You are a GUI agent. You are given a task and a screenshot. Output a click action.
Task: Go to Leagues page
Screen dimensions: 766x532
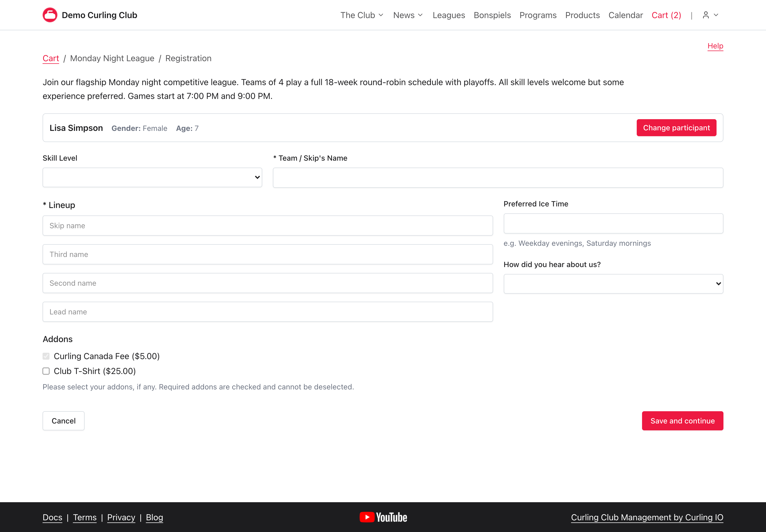coord(449,15)
